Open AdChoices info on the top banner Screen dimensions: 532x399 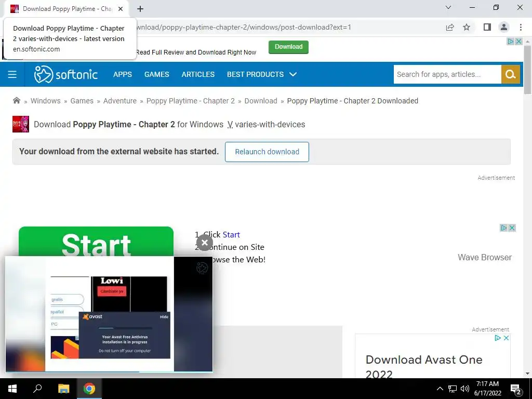point(510,42)
